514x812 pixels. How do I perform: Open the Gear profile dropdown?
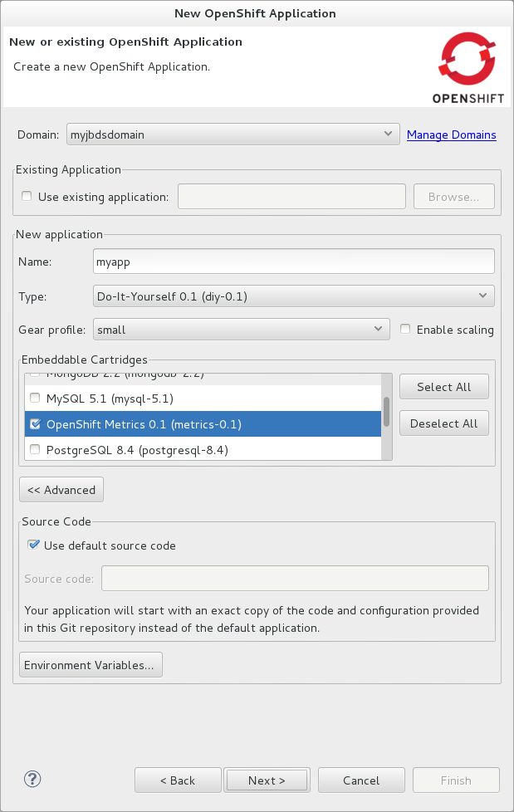241,330
